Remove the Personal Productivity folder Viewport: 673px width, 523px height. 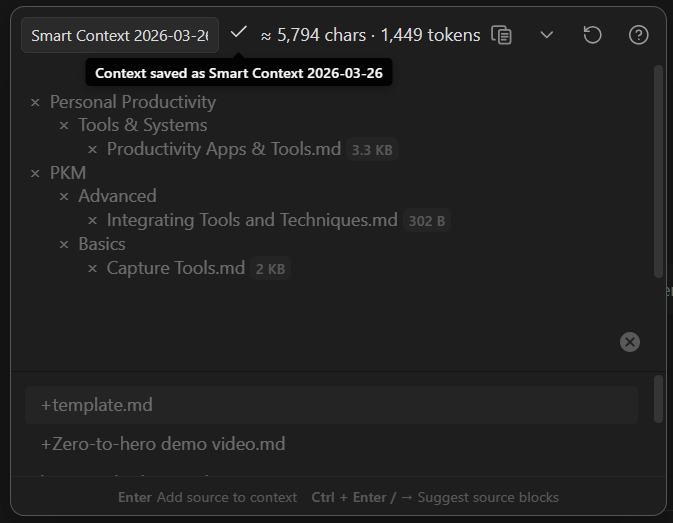pyautogui.click(x=35, y=102)
